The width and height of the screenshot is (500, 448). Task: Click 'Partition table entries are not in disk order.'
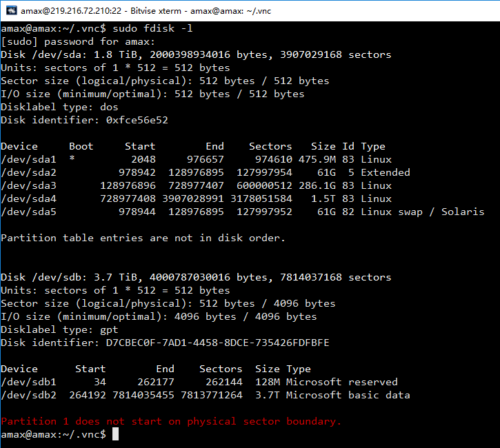pos(143,238)
